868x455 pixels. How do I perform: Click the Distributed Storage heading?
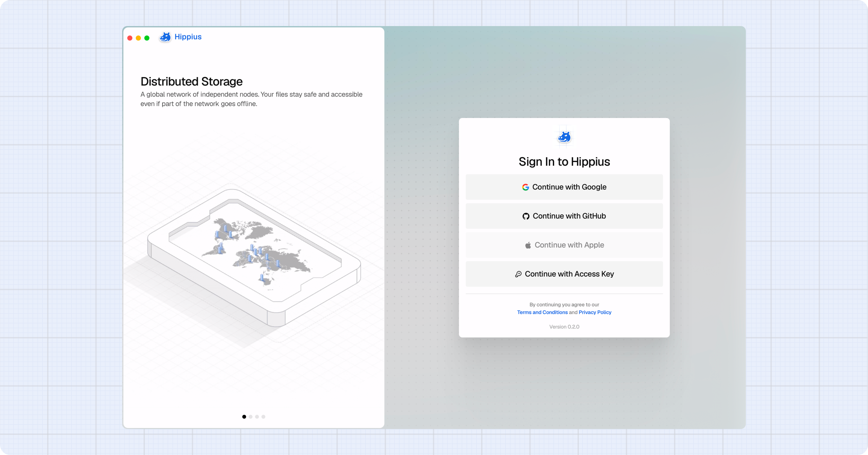191,82
